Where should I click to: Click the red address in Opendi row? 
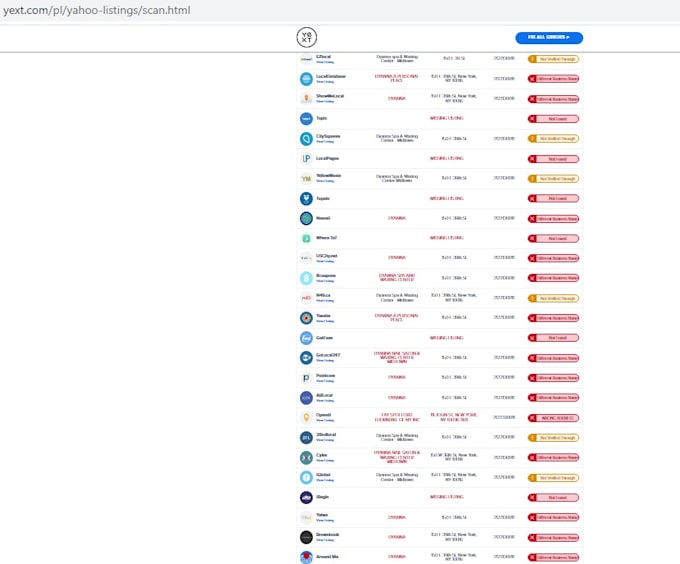454,417
